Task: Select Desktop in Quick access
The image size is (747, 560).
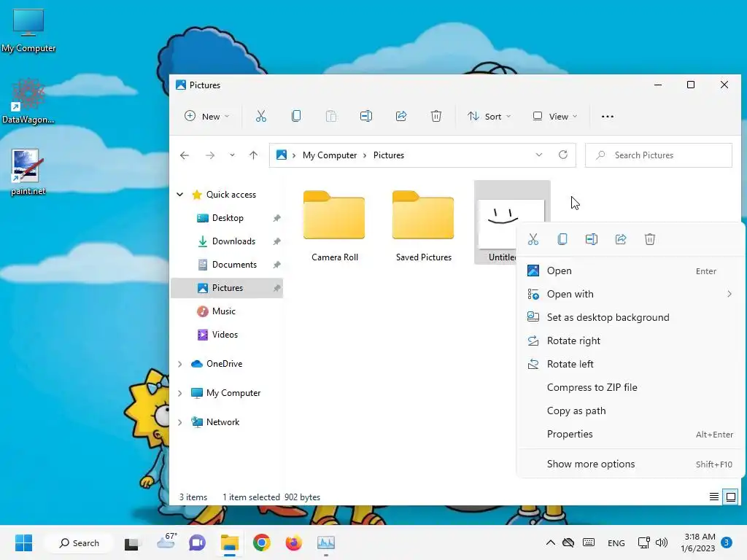Action: [228, 217]
